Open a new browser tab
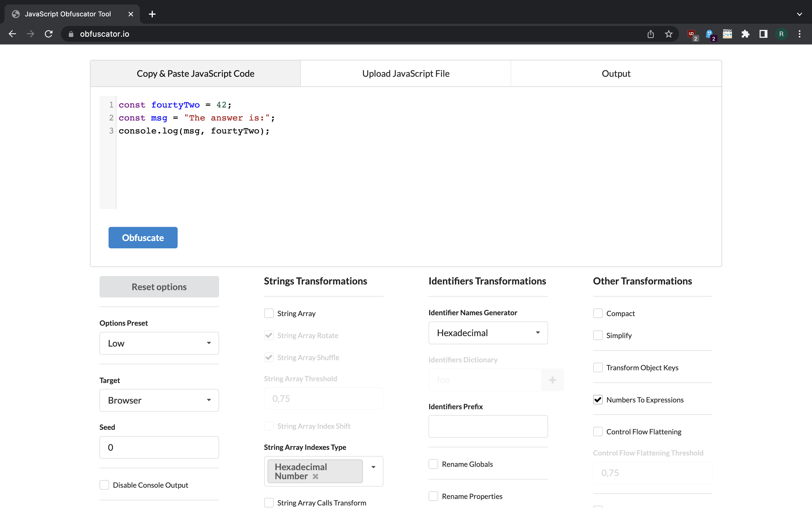This screenshot has width=812, height=508. [x=152, y=14]
